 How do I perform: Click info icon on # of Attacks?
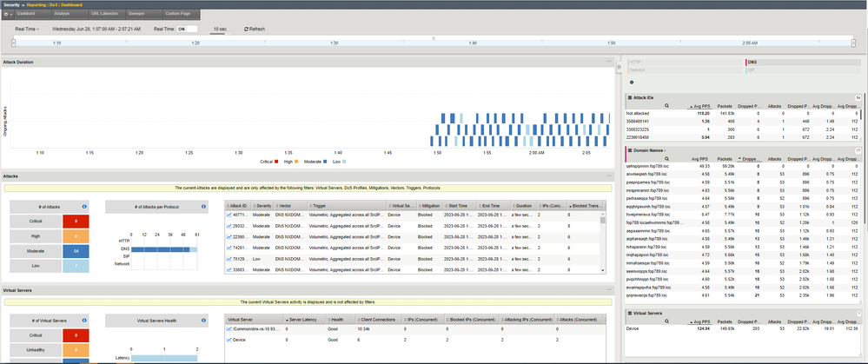pos(83,207)
